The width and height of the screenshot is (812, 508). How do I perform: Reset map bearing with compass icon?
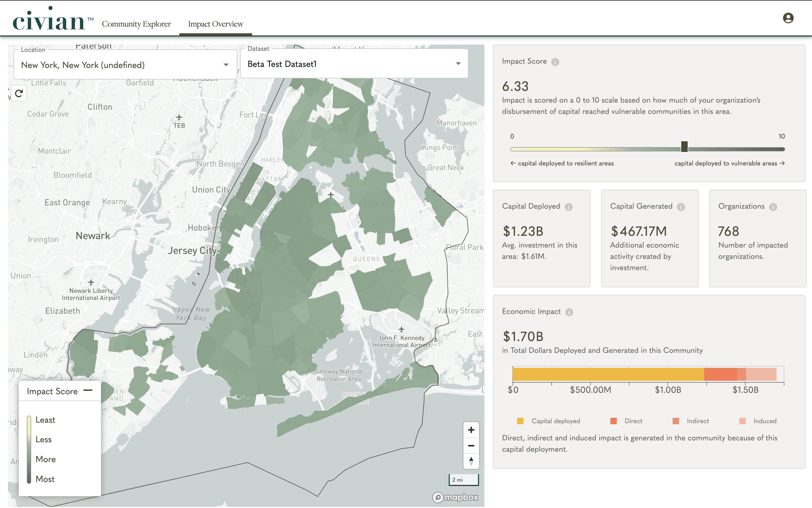(471, 461)
